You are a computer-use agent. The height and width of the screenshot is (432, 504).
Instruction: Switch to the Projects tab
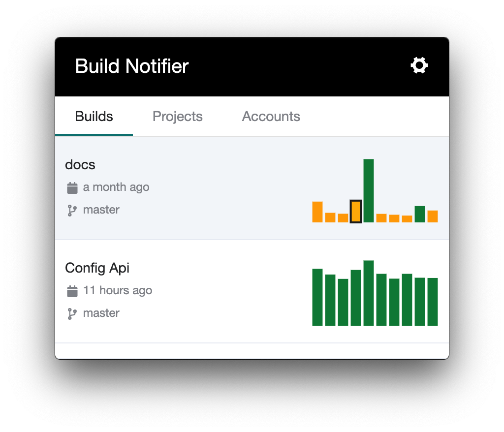177,117
